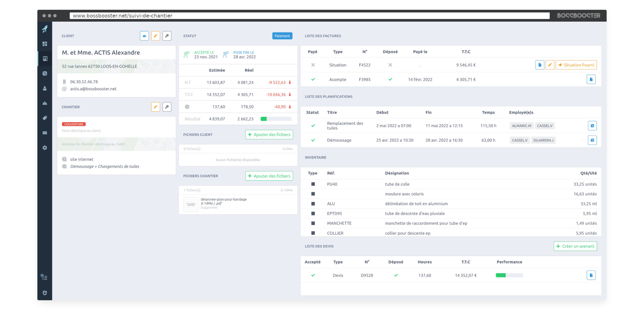Select the chantier book icon in sidebar
Image resolution: width=644 pixels, height=310 pixels.
(45, 59)
